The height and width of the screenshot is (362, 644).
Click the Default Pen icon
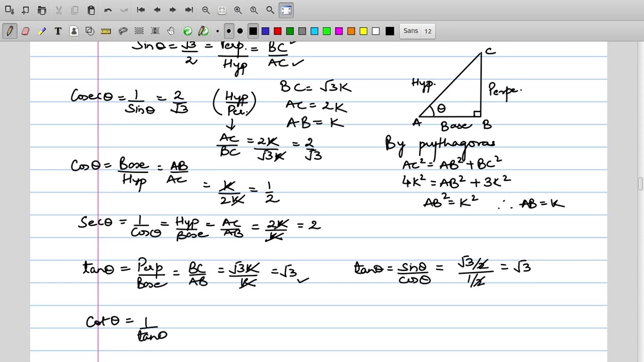pyautogui.click(x=204, y=31)
